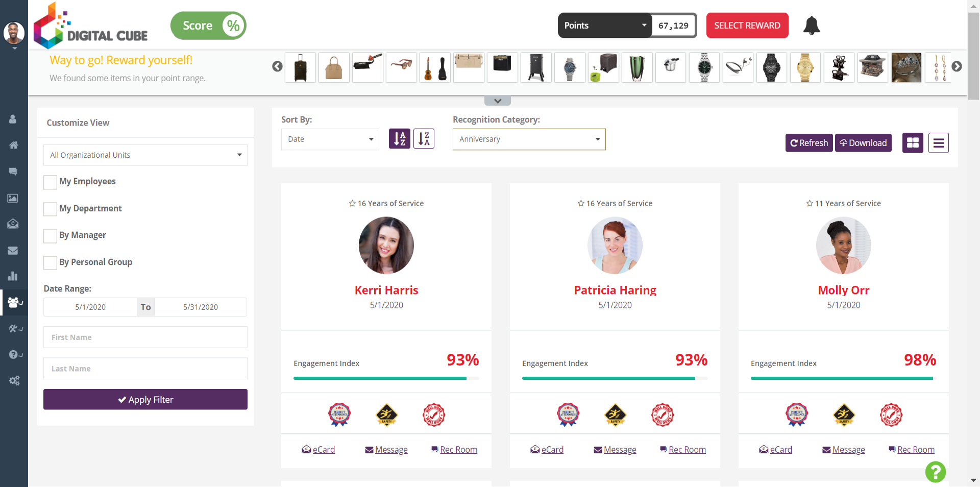Check the My Employees checkbox

point(50,182)
